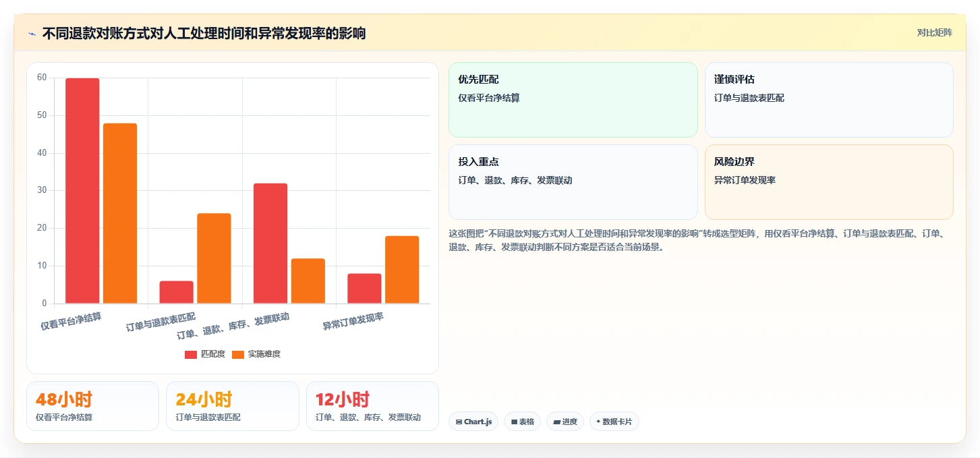Click the x-axis label 仅看平台净结算

pos(71,321)
